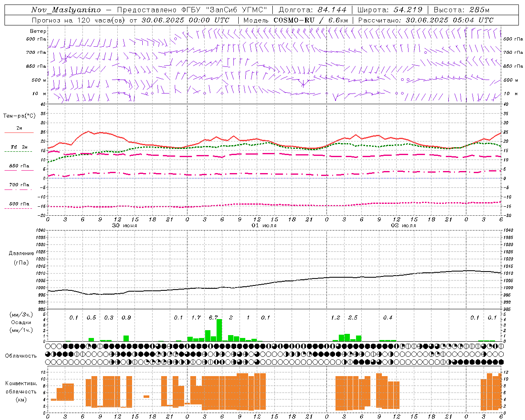Select the "1.2" precipitation value

(336, 318)
